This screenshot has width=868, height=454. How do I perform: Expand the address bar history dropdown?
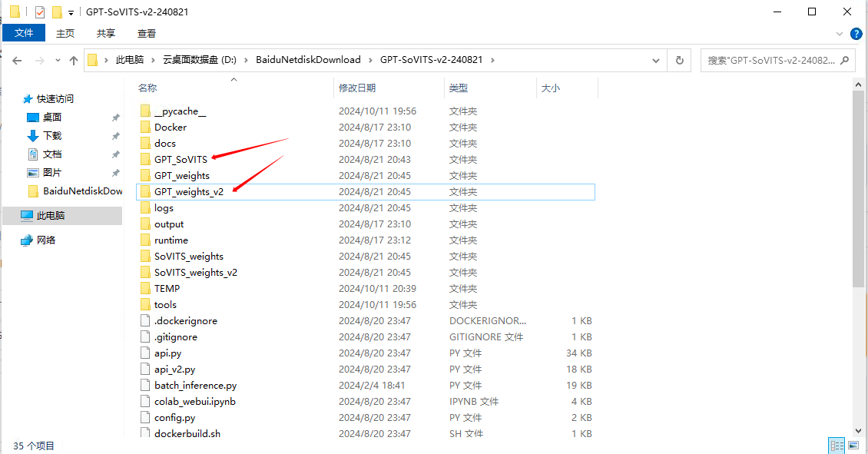pyautogui.click(x=656, y=60)
